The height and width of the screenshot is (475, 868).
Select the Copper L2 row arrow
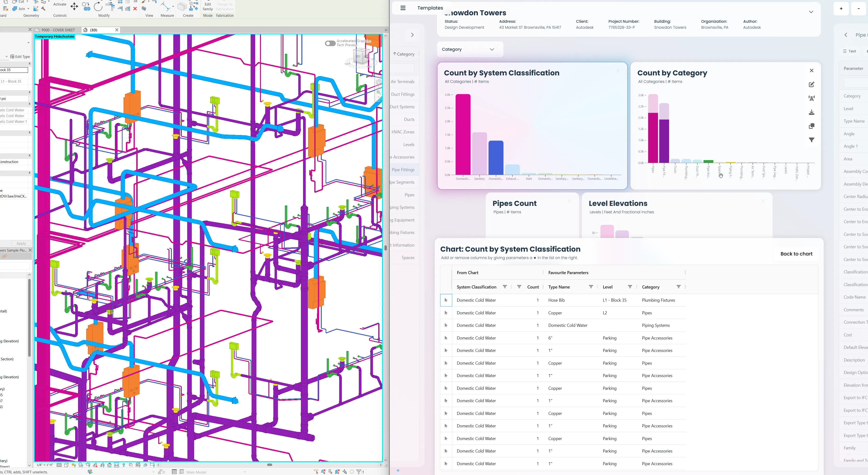[446, 313]
